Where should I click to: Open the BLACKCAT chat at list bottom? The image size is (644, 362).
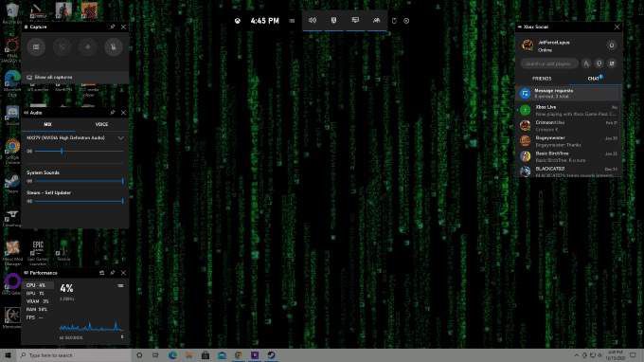tap(568, 172)
